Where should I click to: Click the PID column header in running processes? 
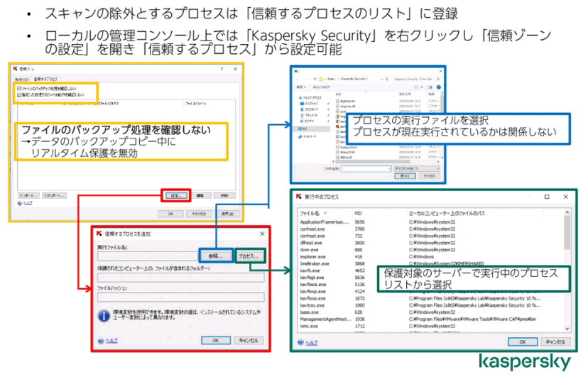click(x=358, y=213)
